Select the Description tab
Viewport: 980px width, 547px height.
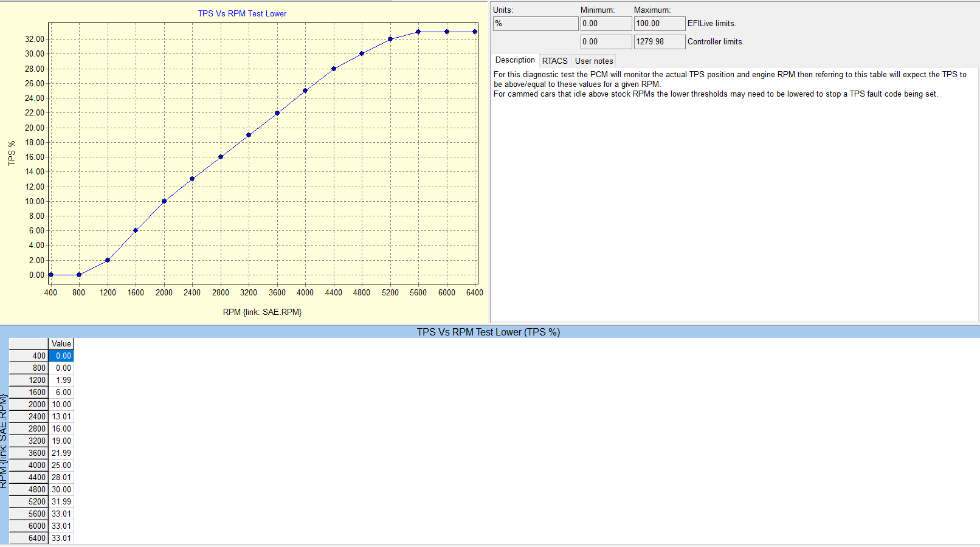(x=515, y=60)
